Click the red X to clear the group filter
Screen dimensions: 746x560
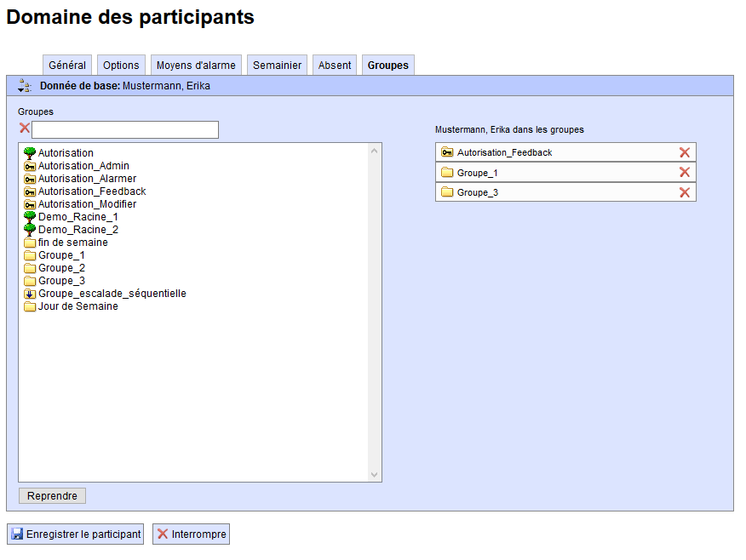pos(24,129)
